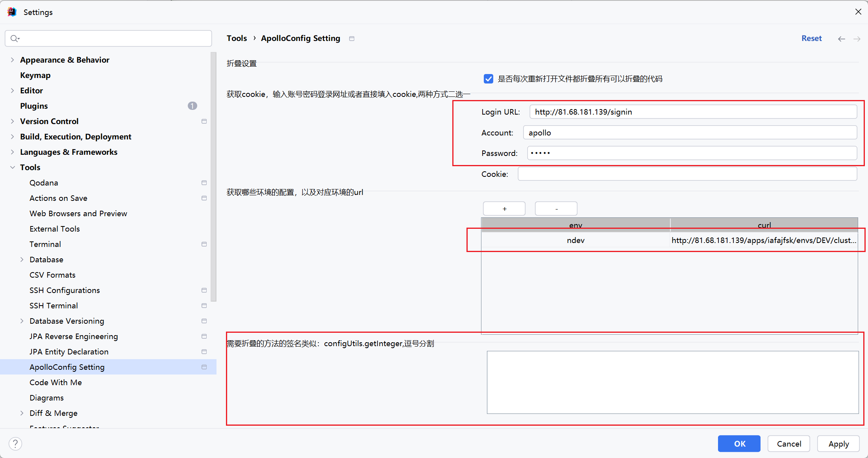Click the project icon on SSH Terminal row
Viewport: 868px width, 458px height.
pyautogui.click(x=204, y=306)
